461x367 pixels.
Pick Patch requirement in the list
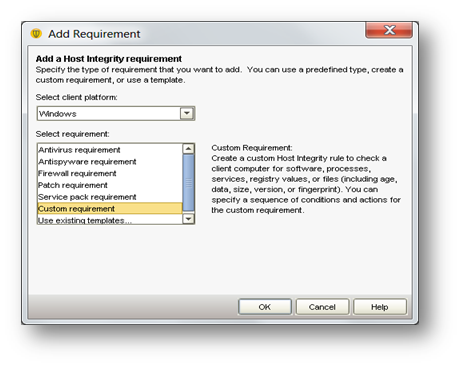pos(110,185)
